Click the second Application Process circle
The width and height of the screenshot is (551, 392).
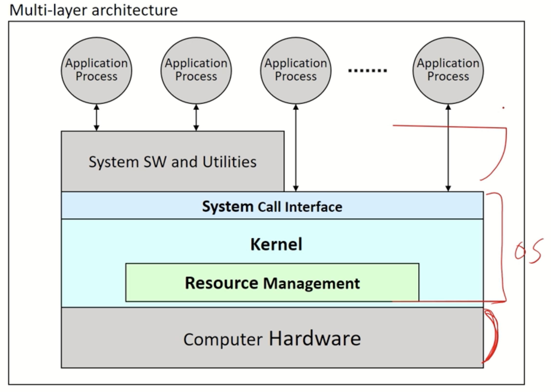[x=196, y=70]
